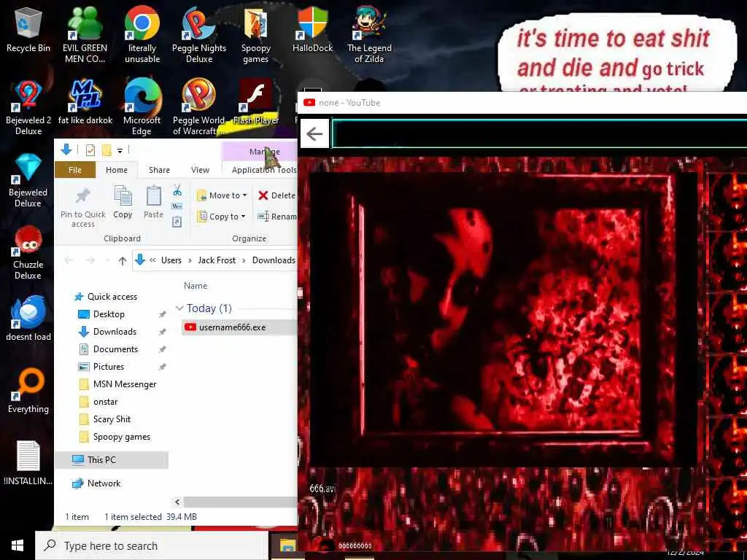Click the Name column header
747x560 pixels.
196,286
